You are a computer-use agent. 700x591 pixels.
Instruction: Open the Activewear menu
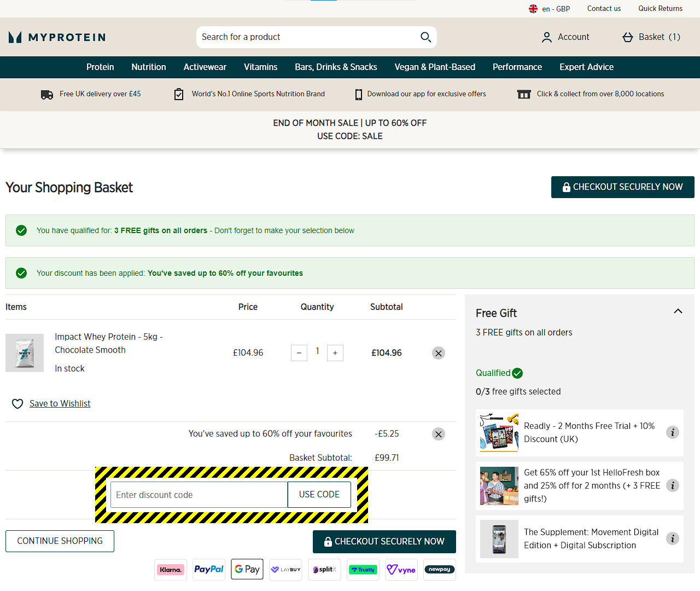coord(205,67)
